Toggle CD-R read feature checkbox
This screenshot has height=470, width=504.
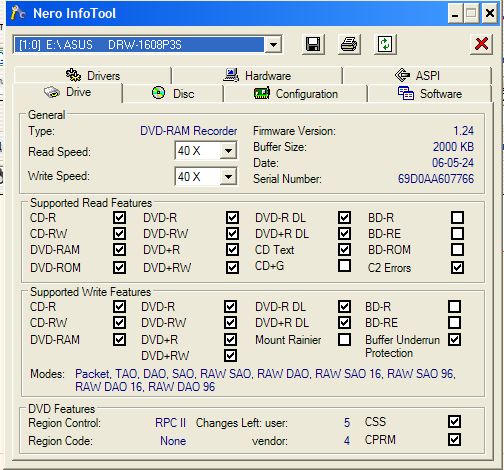tap(119, 218)
